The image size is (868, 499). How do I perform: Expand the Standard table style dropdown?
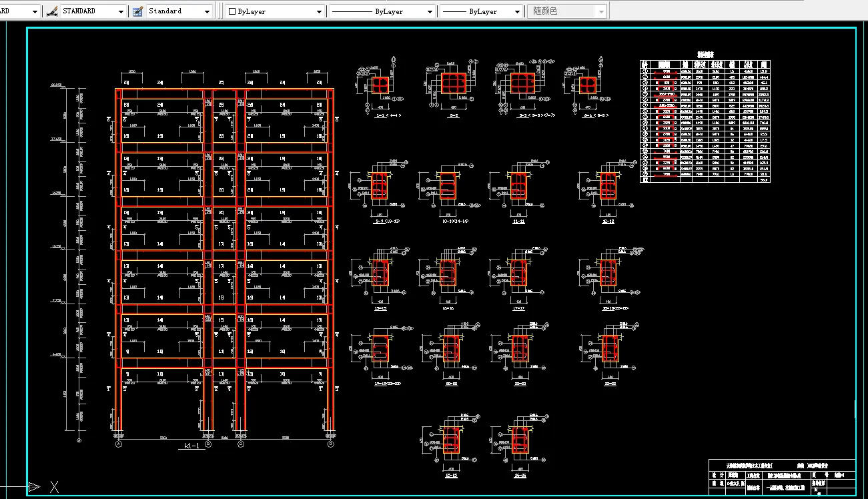(207, 12)
